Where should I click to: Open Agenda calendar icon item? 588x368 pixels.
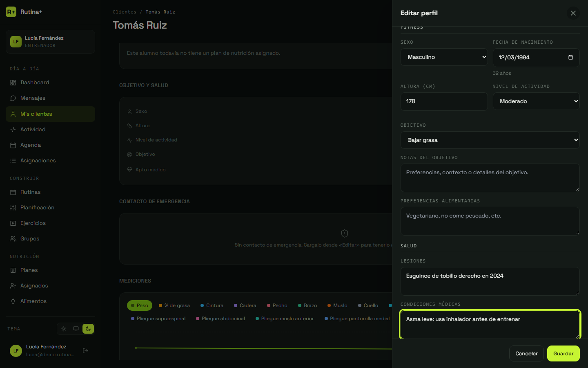50,145
